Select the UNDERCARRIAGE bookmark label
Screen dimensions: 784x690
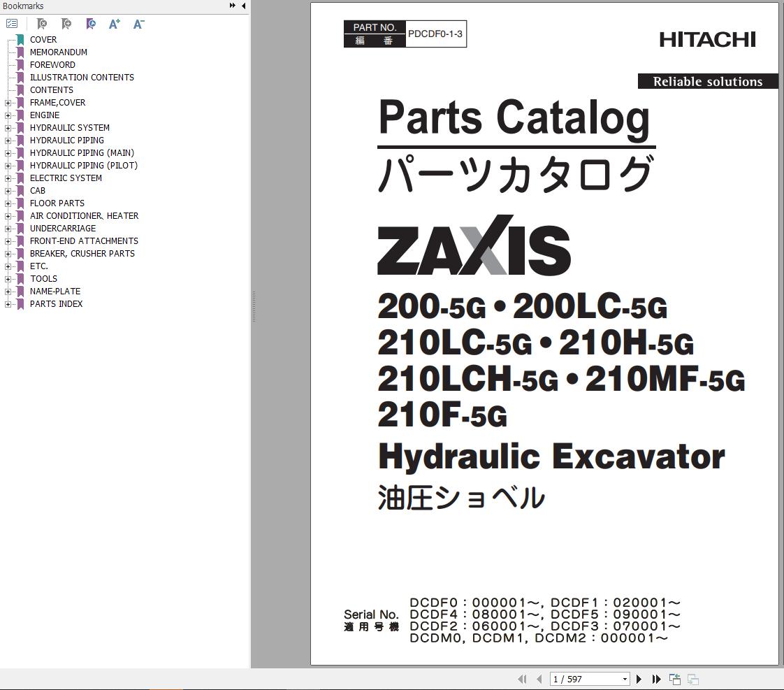(63, 229)
